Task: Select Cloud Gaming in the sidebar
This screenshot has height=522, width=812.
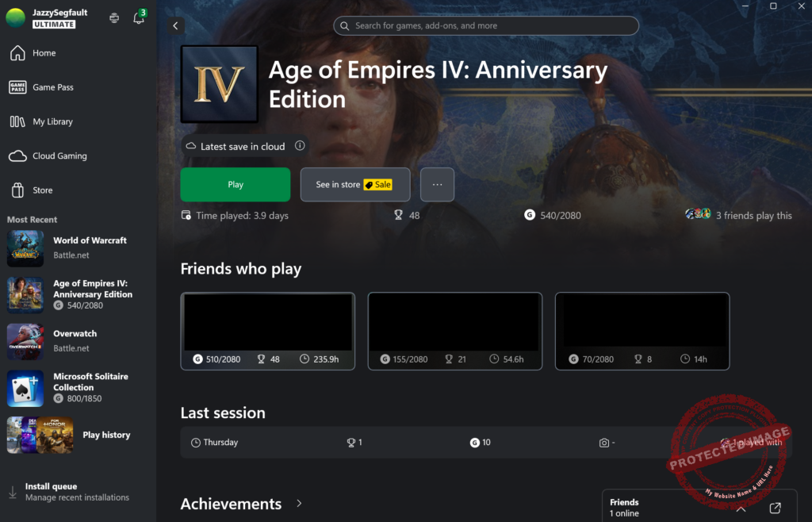Action: pos(59,156)
